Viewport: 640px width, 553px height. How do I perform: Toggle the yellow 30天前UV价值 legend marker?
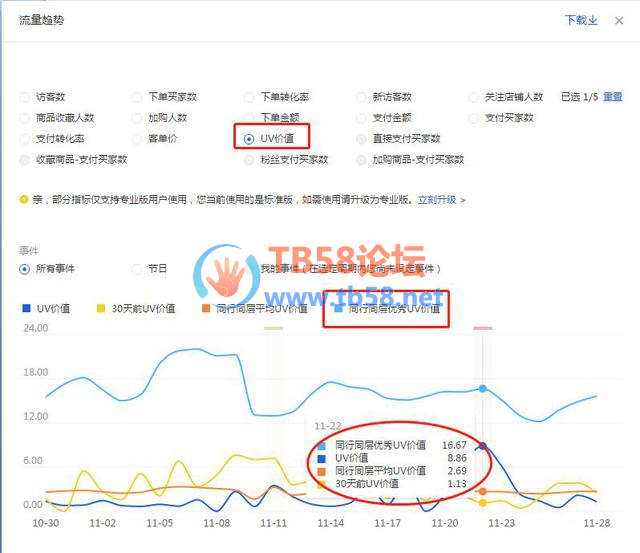[x=100, y=309]
